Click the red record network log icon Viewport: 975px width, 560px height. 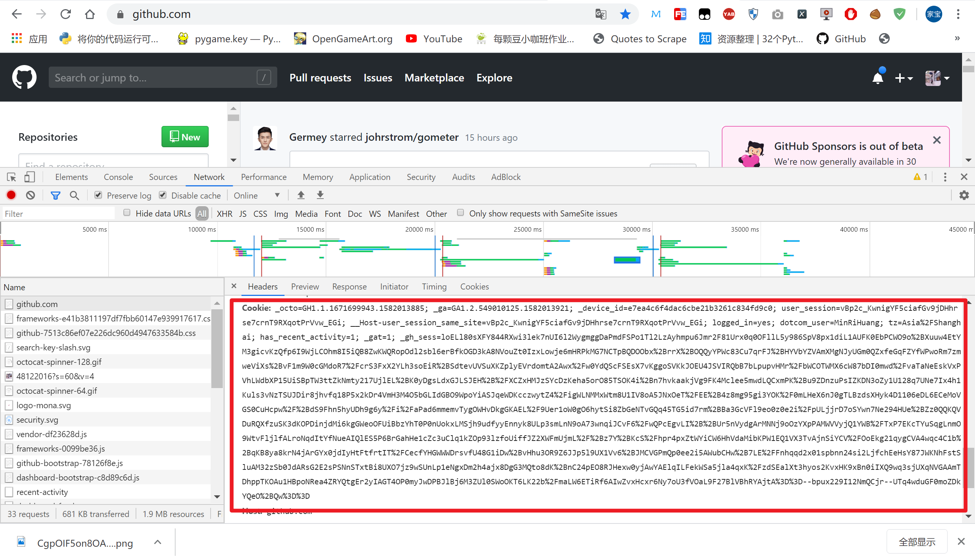coord(11,196)
